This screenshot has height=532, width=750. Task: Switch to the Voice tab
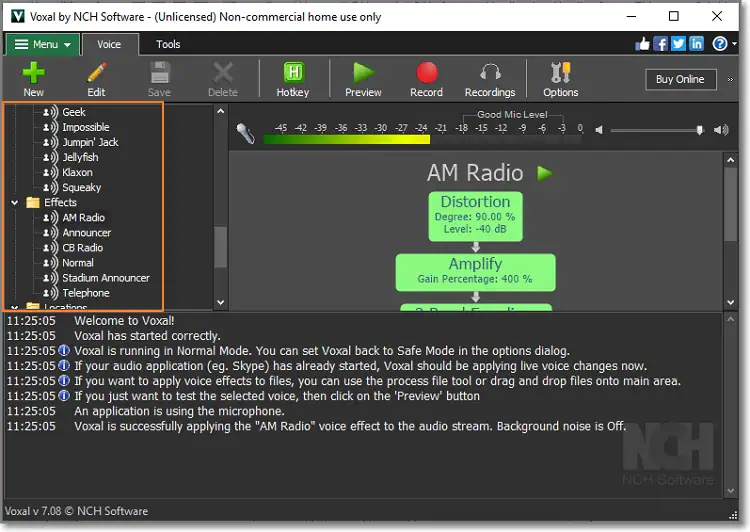[x=109, y=44]
